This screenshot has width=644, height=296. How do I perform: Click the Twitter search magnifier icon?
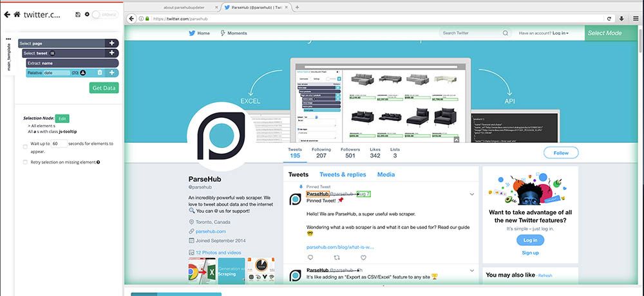coord(506,33)
